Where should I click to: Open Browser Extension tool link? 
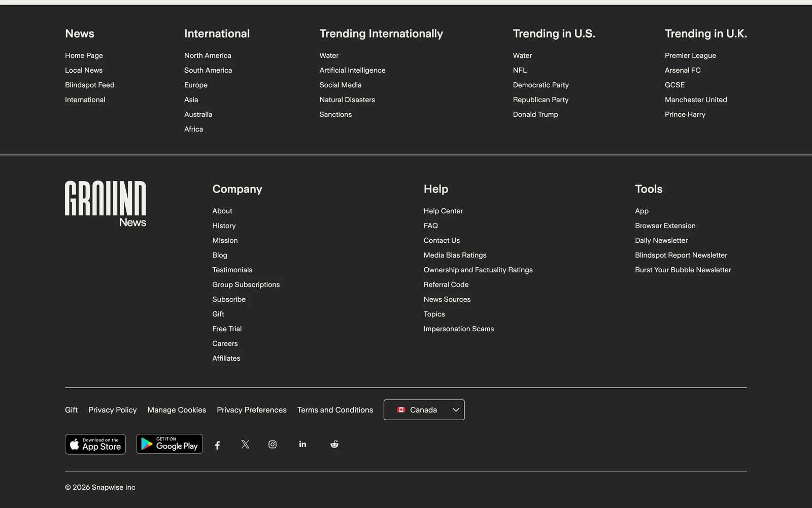pyautogui.click(x=665, y=226)
